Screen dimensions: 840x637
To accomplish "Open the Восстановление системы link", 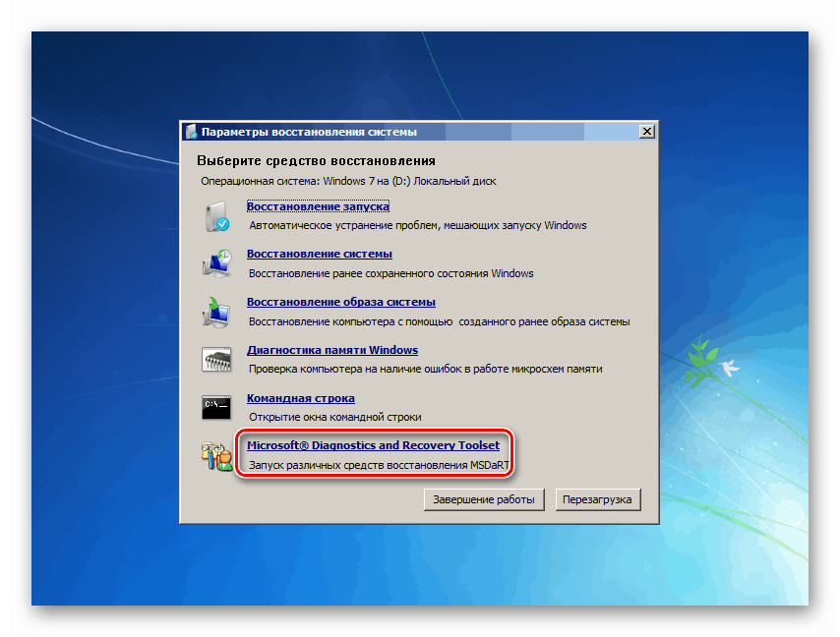I will click(320, 254).
